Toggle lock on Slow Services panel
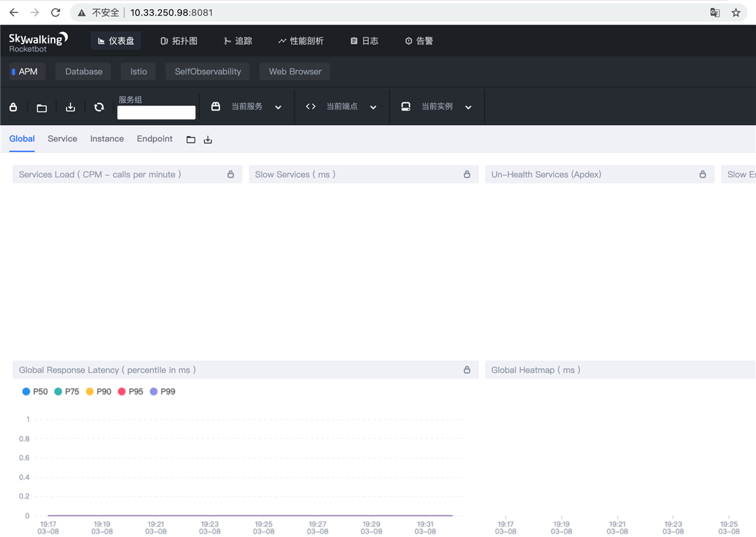Image resolution: width=756 pixels, height=537 pixels. pyautogui.click(x=467, y=175)
